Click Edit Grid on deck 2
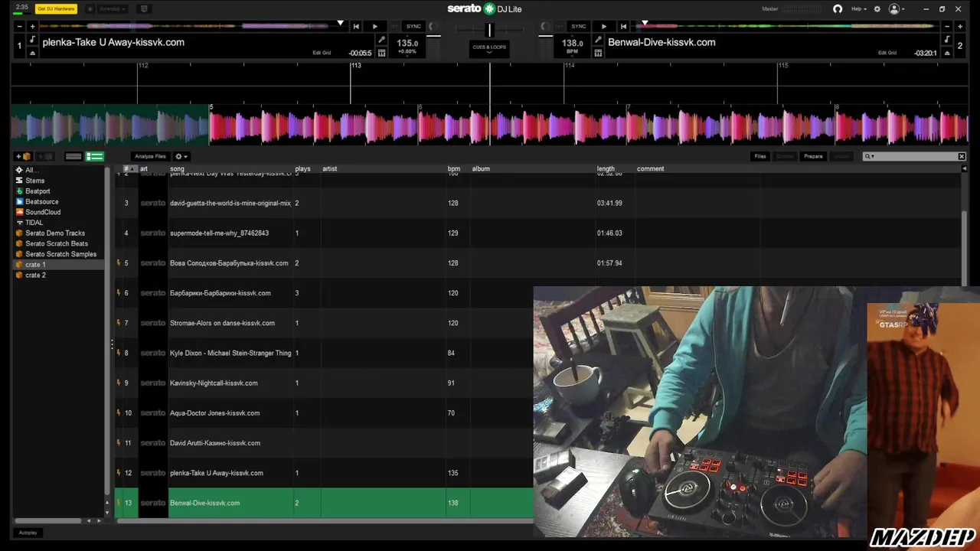The height and width of the screenshot is (551, 980). tap(887, 53)
